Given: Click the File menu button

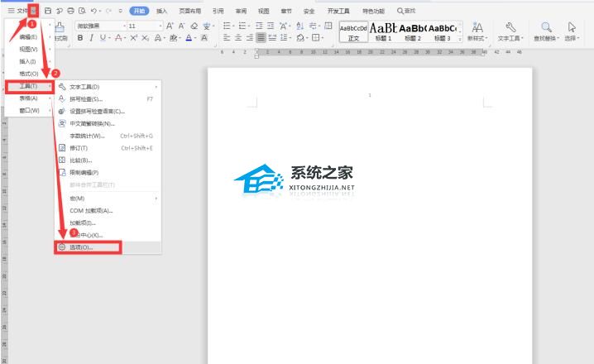Looking at the screenshot, I should [18, 11].
